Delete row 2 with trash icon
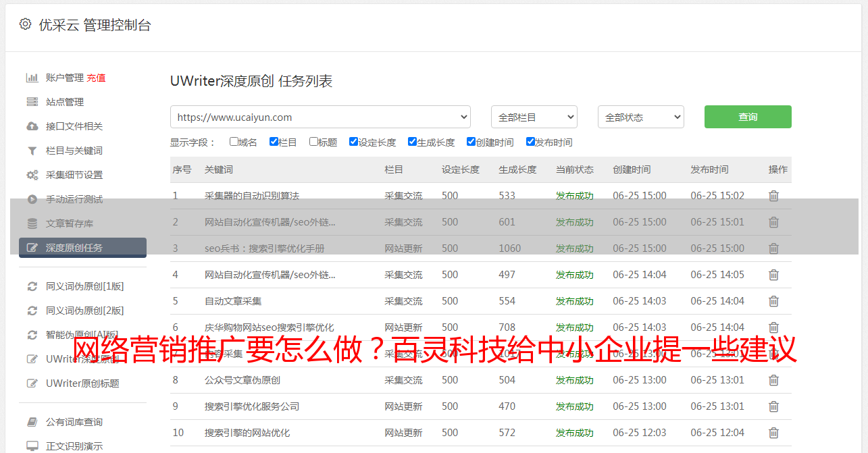Viewport: 868px width, 453px height. (x=773, y=222)
